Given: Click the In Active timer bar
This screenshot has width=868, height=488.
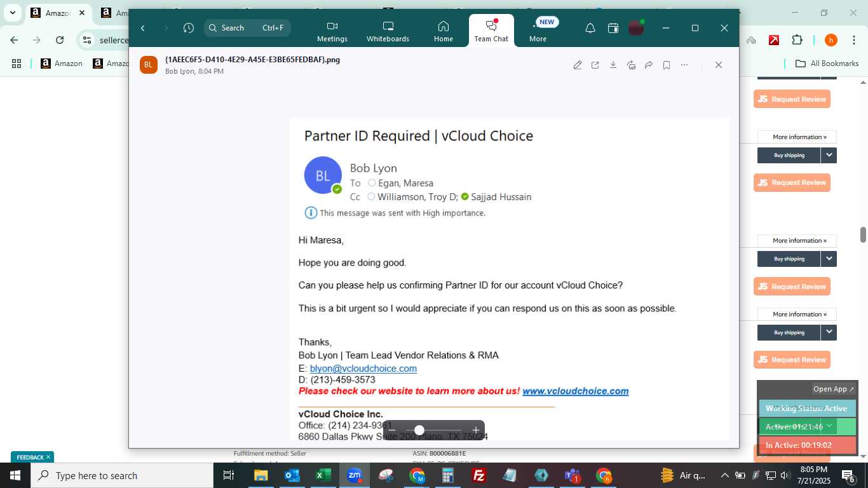Looking at the screenshot, I should pyautogui.click(x=807, y=445).
